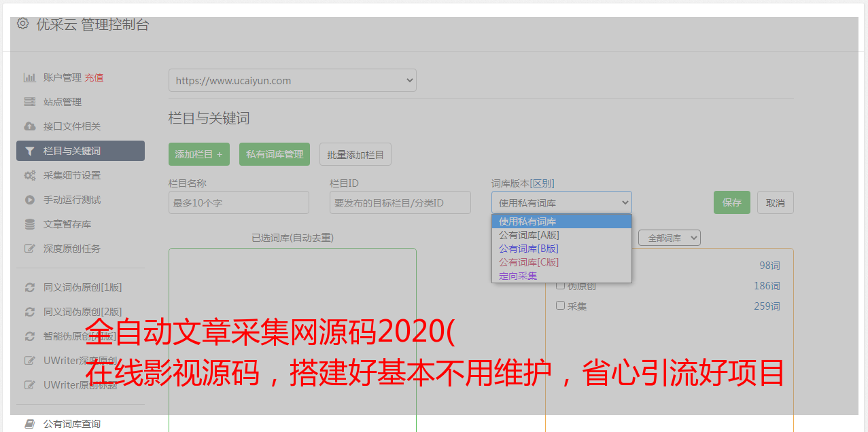Save with the 保存 button
The width and height of the screenshot is (868, 432).
pos(732,202)
